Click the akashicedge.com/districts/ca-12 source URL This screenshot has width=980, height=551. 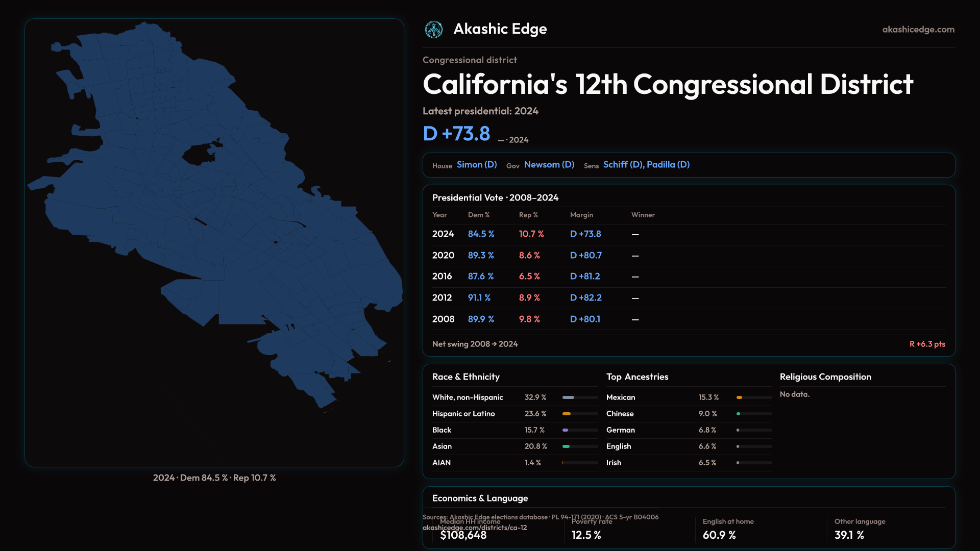tap(474, 528)
